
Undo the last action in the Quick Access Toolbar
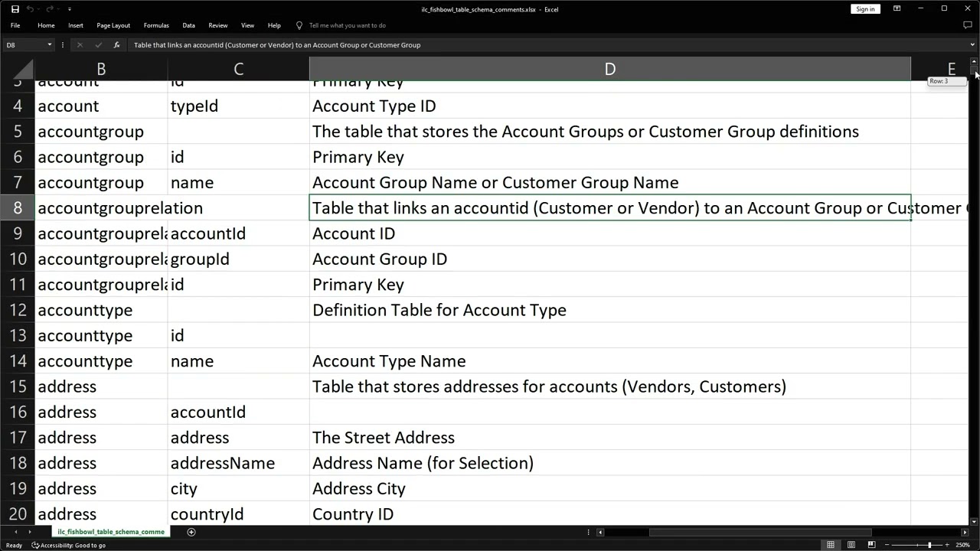tap(31, 9)
